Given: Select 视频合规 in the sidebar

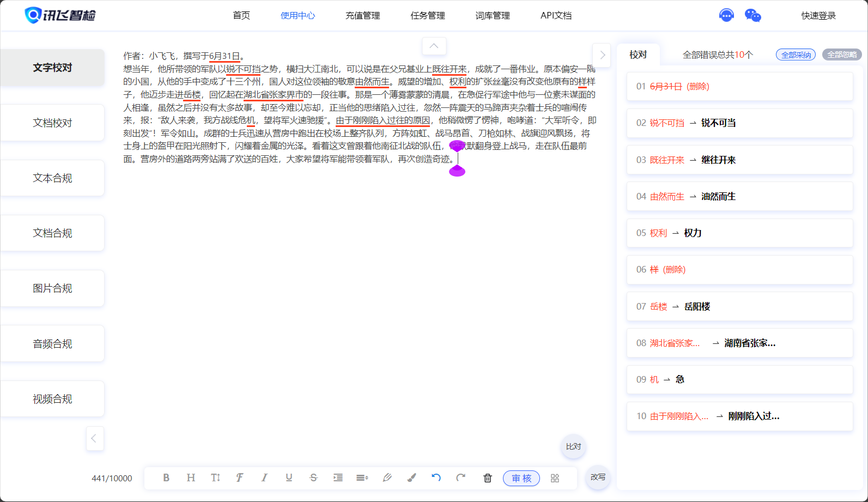Looking at the screenshot, I should [52, 399].
